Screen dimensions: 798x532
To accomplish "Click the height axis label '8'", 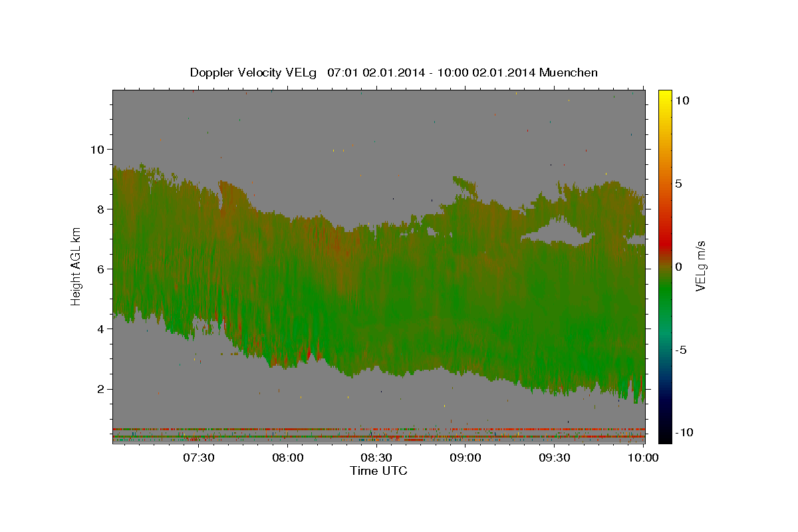I will click(x=100, y=209).
